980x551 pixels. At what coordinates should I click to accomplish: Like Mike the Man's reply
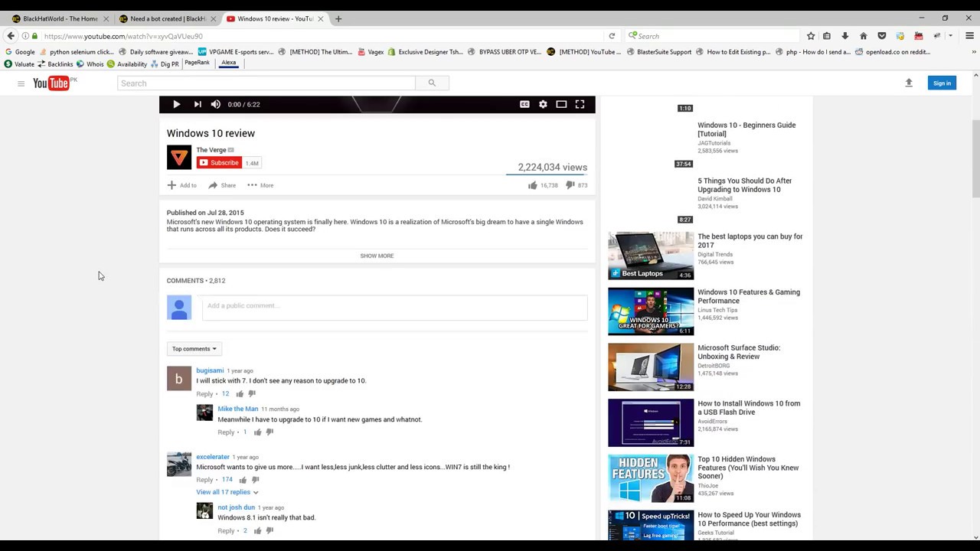pyautogui.click(x=257, y=432)
